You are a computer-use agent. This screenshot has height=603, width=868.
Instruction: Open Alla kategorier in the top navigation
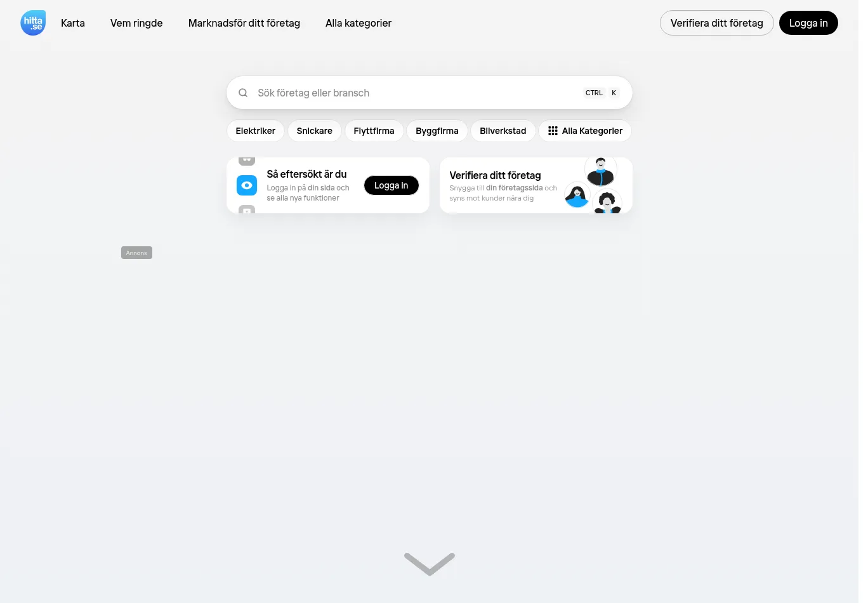coord(358,23)
